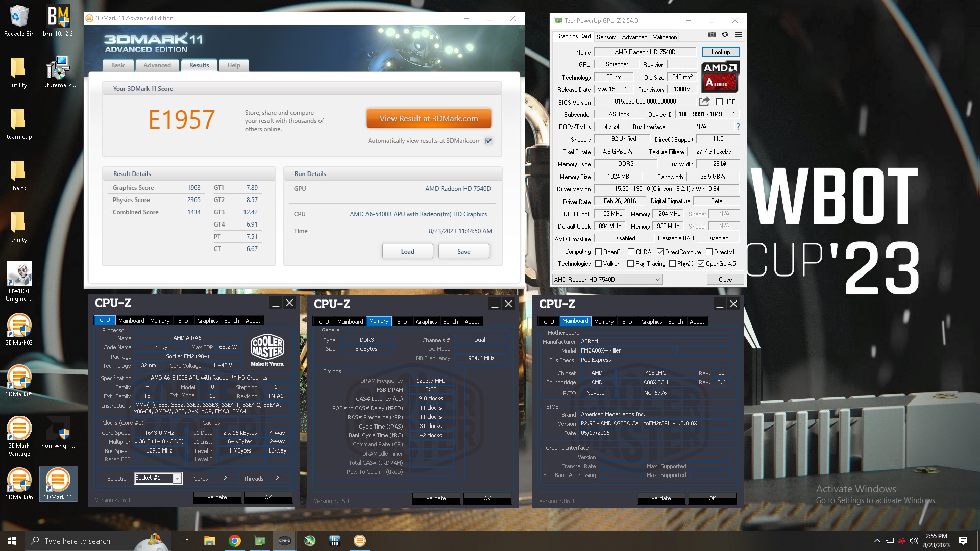Launch 3DMark06 desktop shortcut
This screenshot has height=551, width=980.
[x=19, y=484]
